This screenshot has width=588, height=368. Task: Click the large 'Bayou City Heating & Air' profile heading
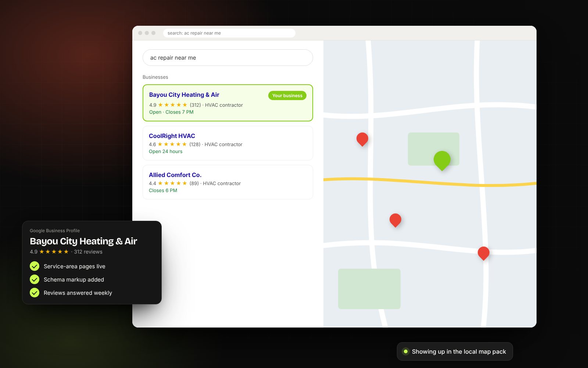[x=83, y=241]
